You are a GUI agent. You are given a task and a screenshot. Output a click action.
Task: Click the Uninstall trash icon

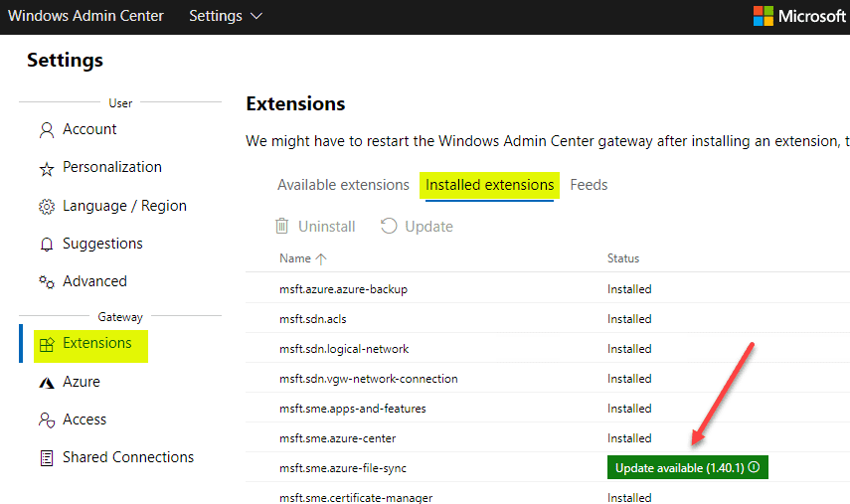[x=283, y=227]
